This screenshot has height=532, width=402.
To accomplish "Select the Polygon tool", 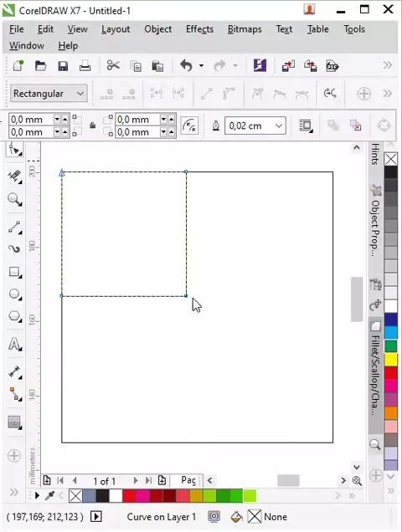I will (x=14, y=316).
